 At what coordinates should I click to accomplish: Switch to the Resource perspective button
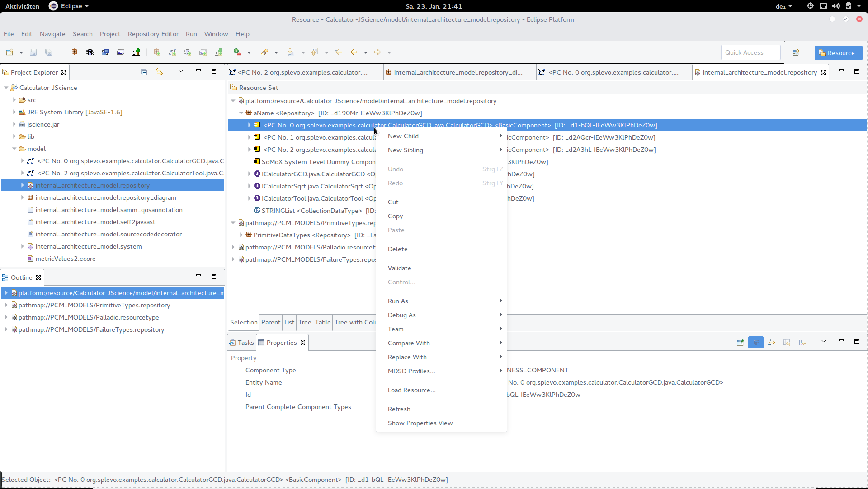click(838, 53)
